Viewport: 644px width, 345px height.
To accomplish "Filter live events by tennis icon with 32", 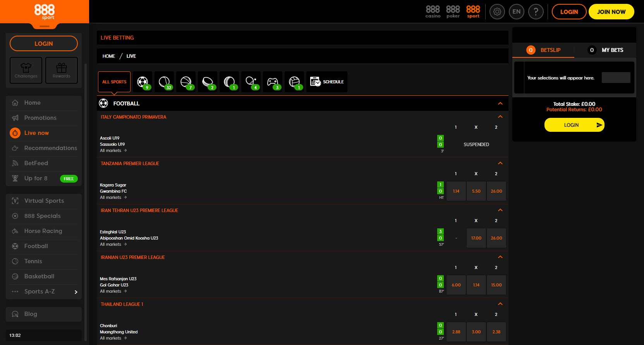I will click(164, 82).
